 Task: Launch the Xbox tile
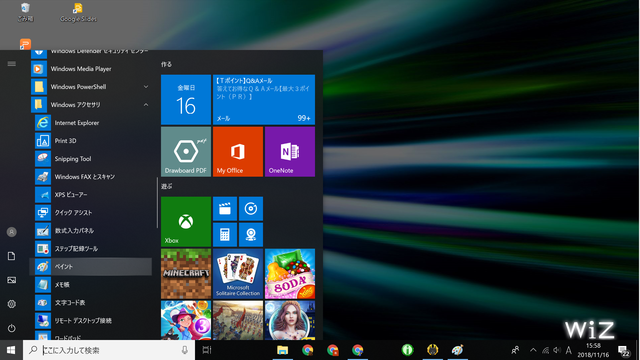(186, 222)
